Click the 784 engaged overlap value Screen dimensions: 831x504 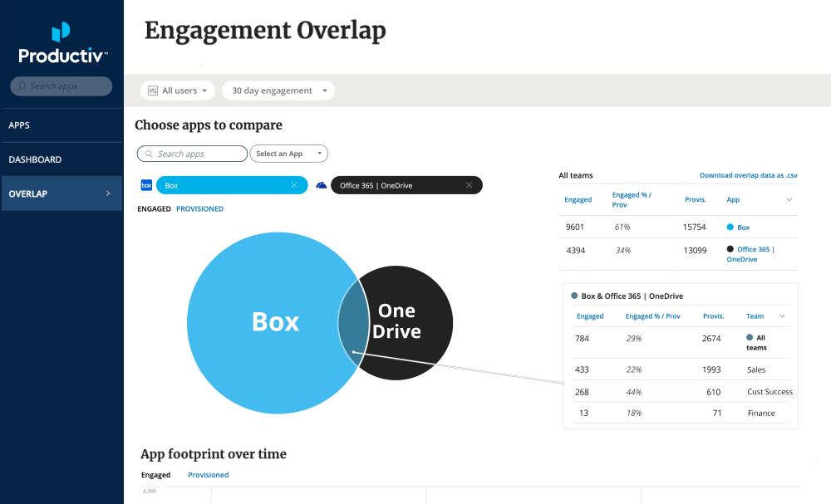(x=582, y=338)
